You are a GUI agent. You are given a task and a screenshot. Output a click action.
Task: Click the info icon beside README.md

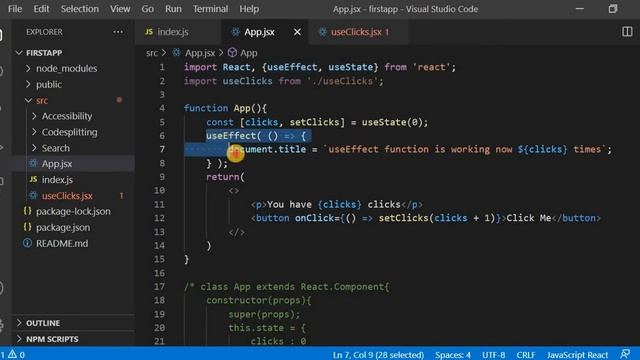pos(27,243)
